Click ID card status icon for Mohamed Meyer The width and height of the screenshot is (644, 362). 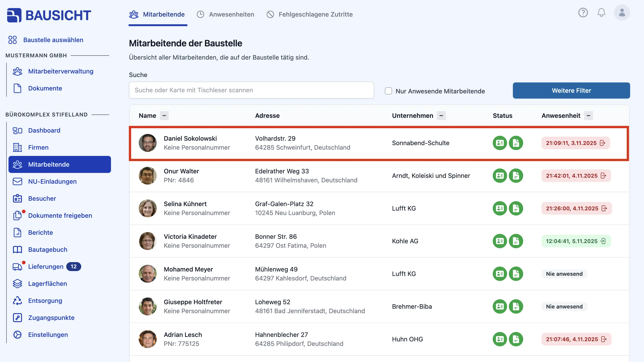point(499,274)
